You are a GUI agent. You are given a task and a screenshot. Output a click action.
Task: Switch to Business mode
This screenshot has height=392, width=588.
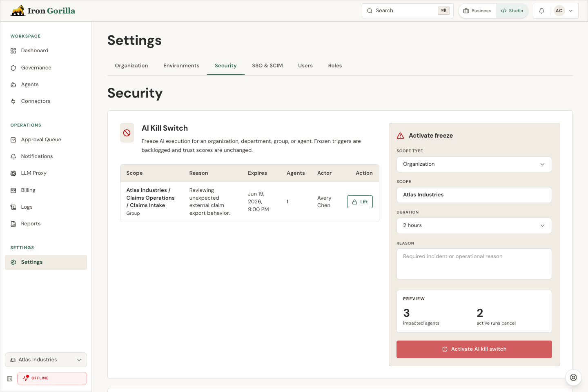(477, 11)
